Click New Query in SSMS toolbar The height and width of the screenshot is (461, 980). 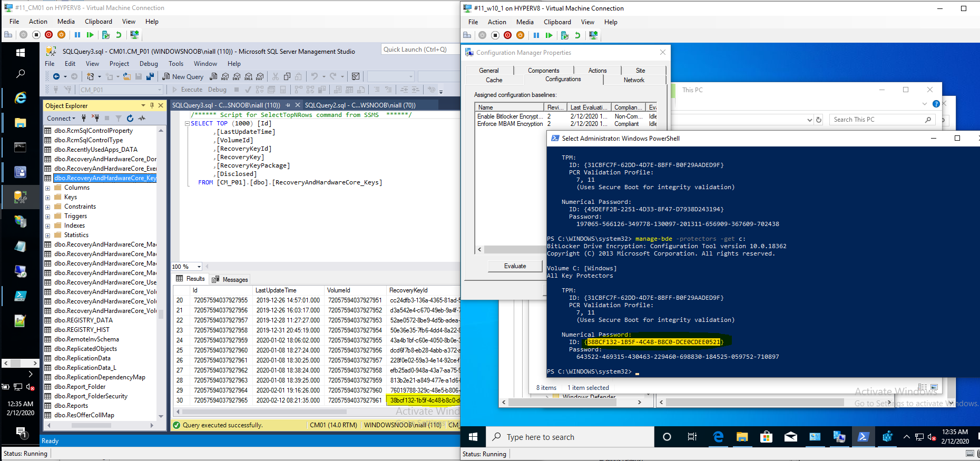(x=183, y=76)
